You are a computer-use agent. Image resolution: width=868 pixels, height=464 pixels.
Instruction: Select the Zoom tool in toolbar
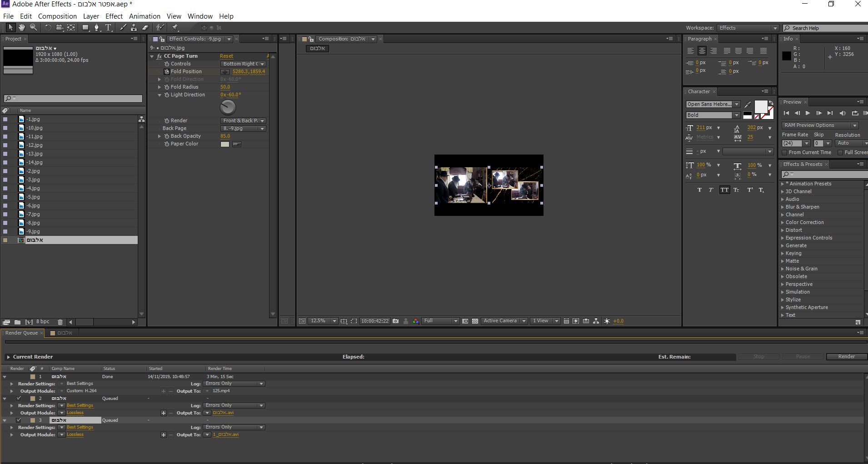tap(33, 28)
